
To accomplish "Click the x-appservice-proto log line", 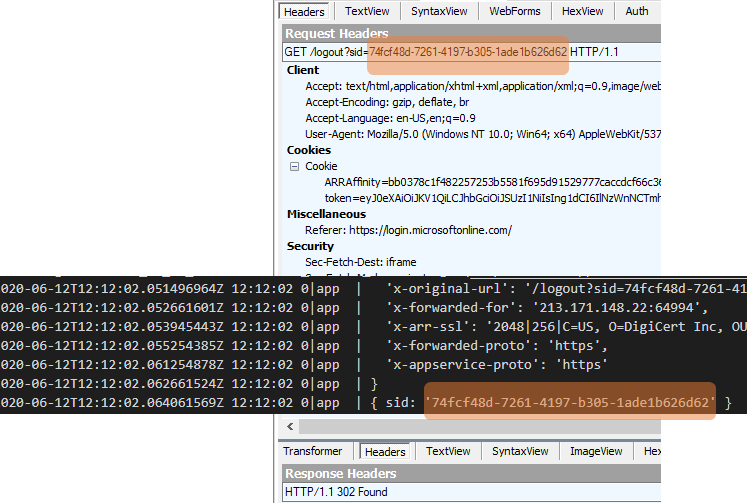I will click(x=496, y=364).
